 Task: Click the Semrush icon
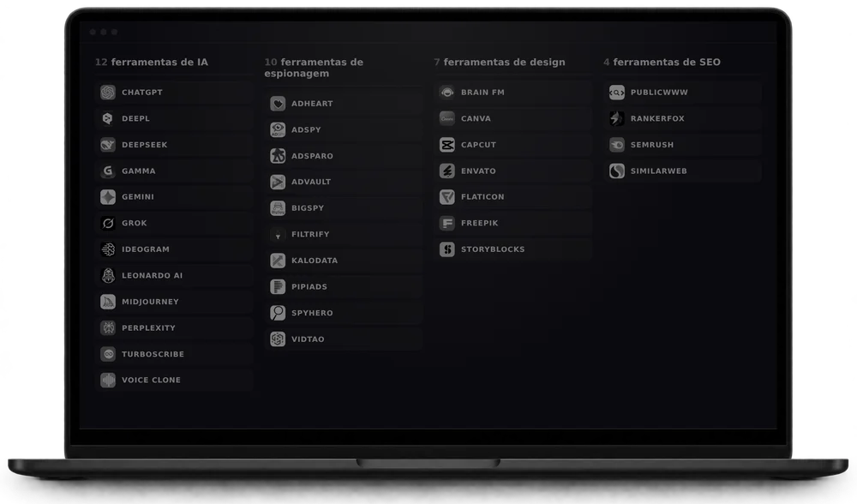(x=616, y=144)
